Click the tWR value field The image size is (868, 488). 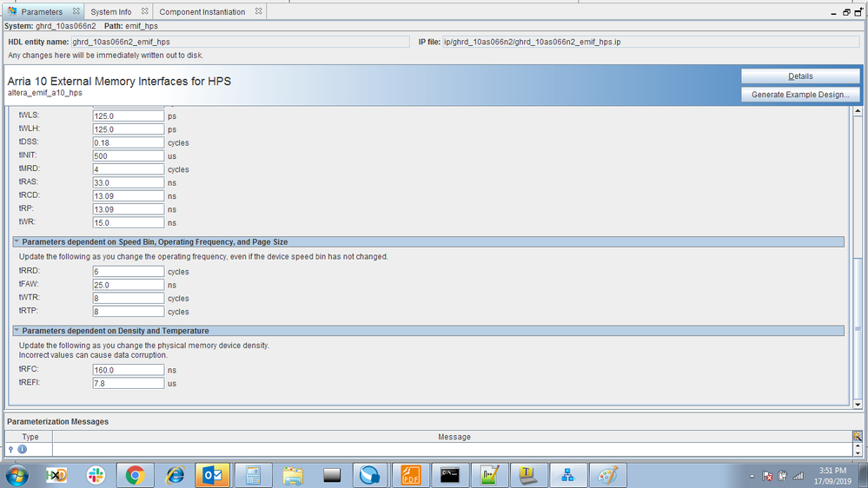click(x=129, y=222)
